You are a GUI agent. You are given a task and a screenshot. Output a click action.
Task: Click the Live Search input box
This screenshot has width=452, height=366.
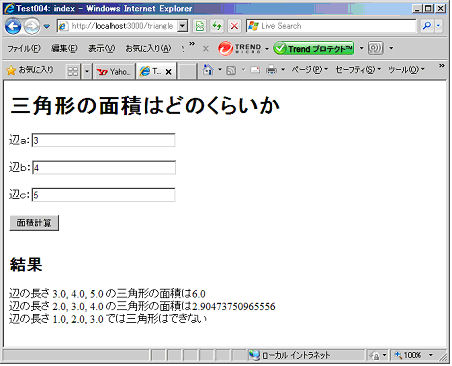pos(337,26)
